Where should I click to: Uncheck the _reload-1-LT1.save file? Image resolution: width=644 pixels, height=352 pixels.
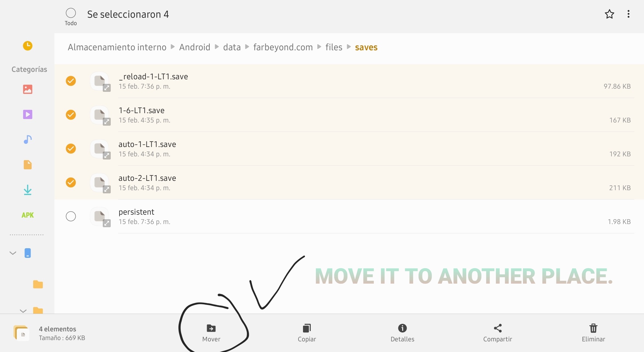71,81
